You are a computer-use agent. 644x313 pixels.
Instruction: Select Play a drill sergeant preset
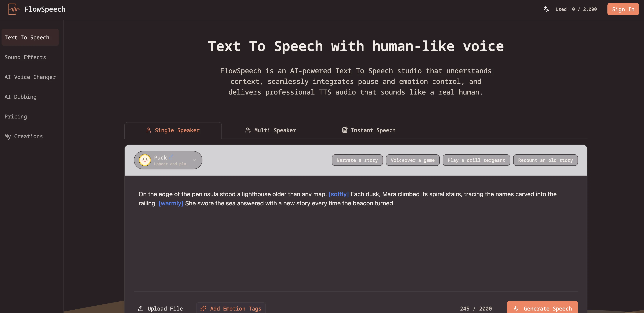click(x=476, y=160)
